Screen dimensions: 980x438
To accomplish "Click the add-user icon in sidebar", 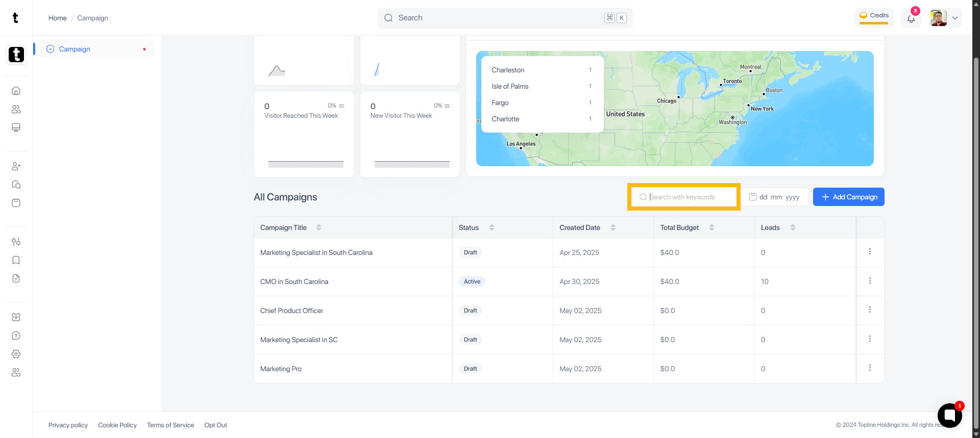I will click(16, 166).
